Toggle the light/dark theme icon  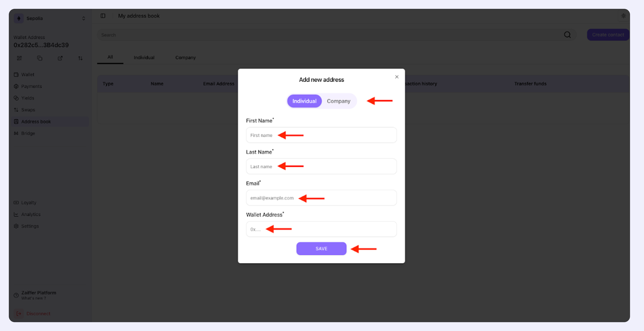pyautogui.click(x=623, y=16)
